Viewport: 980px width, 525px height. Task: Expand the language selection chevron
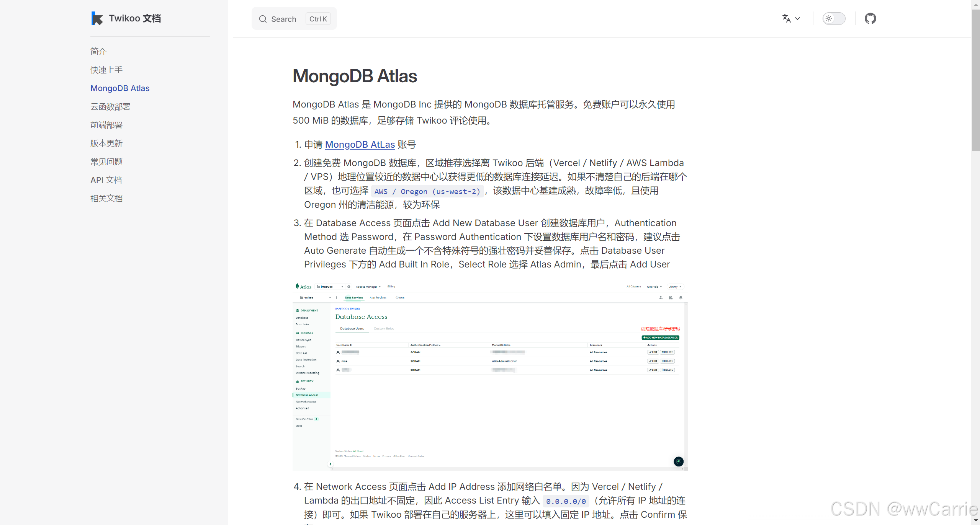(798, 18)
